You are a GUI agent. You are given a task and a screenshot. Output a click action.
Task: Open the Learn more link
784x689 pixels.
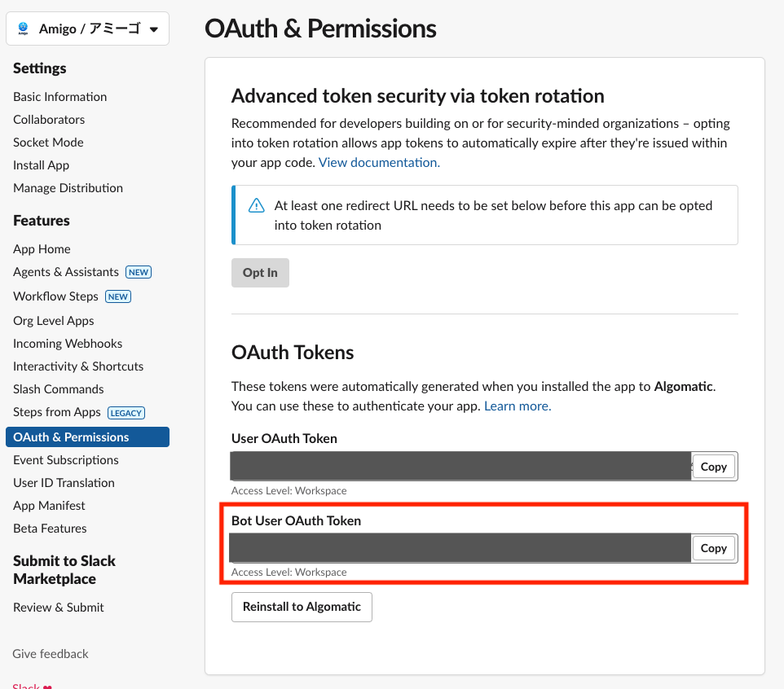(518, 406)
